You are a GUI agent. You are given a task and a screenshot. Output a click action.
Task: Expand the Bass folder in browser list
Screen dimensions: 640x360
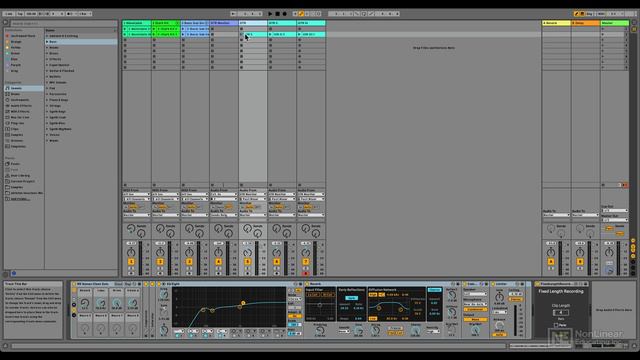pos(47,42)
